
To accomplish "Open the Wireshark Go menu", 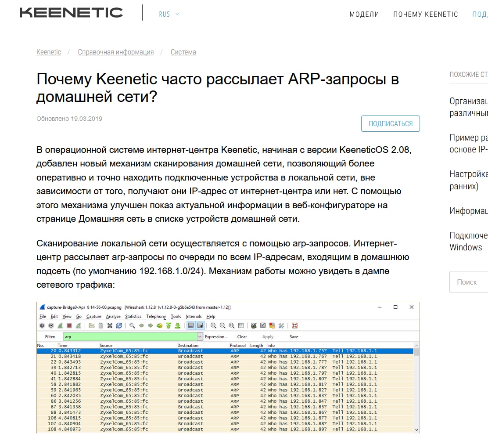I will [79, 316].
